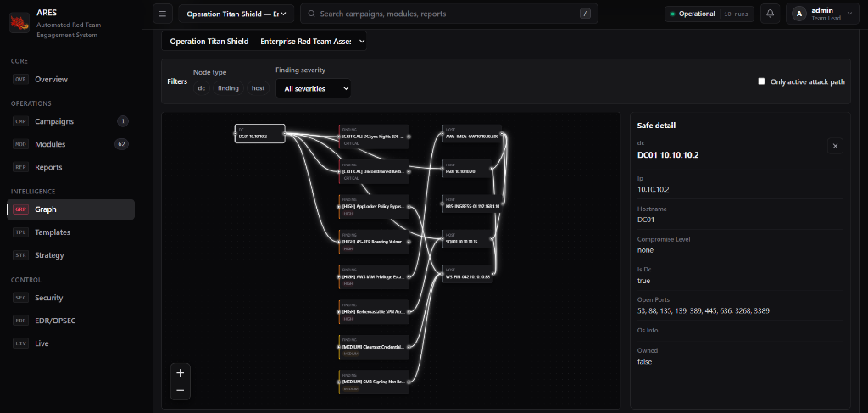Open Live section
Viewport: 868px width, 413px height.
point(71,343)
